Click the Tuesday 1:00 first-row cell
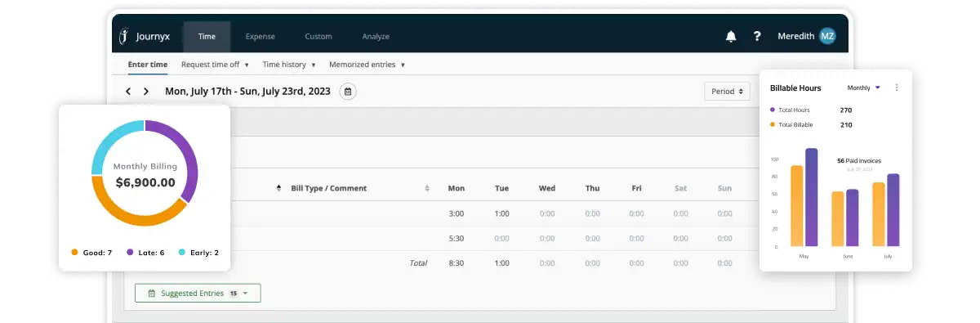980x323 pixels. tap(501, 214)
